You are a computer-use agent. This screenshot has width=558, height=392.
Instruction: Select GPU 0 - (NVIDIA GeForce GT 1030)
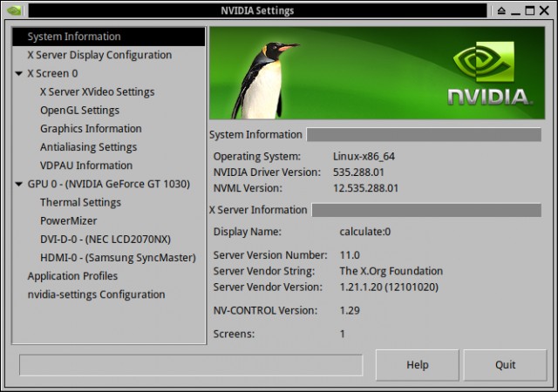click(109, 185)
